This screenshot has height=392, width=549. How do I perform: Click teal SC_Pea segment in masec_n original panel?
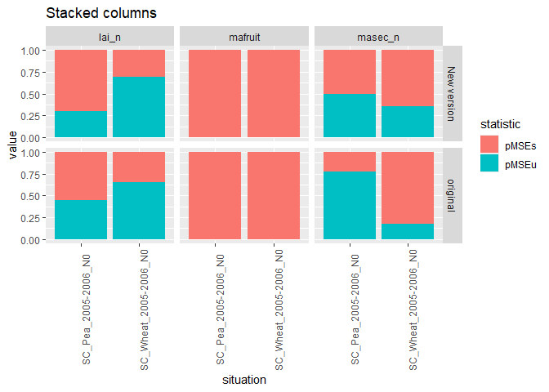coord(350,206)
